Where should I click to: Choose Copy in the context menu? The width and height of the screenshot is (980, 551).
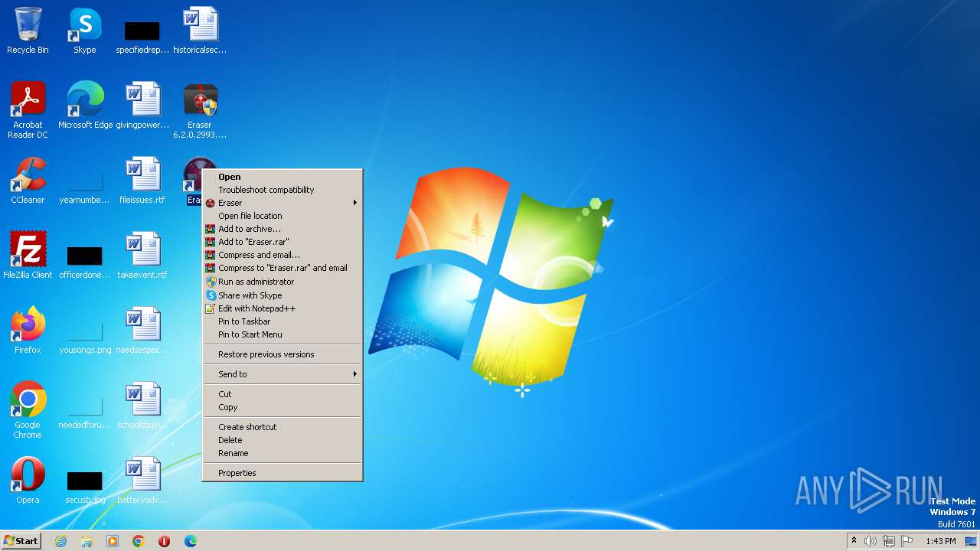(283, 407)
